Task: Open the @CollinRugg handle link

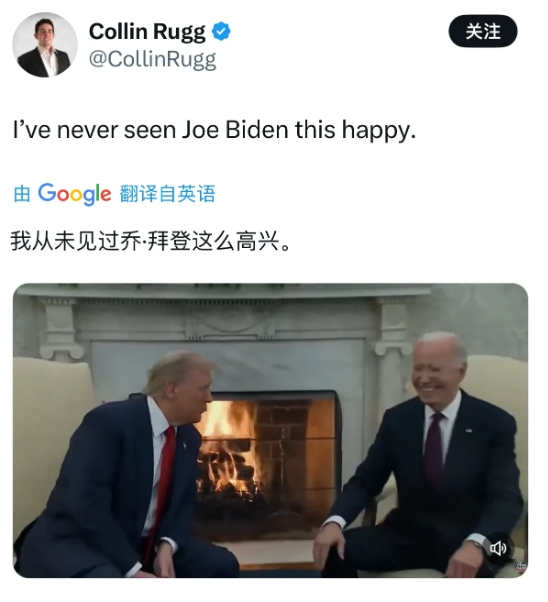Action: point(153,60)
